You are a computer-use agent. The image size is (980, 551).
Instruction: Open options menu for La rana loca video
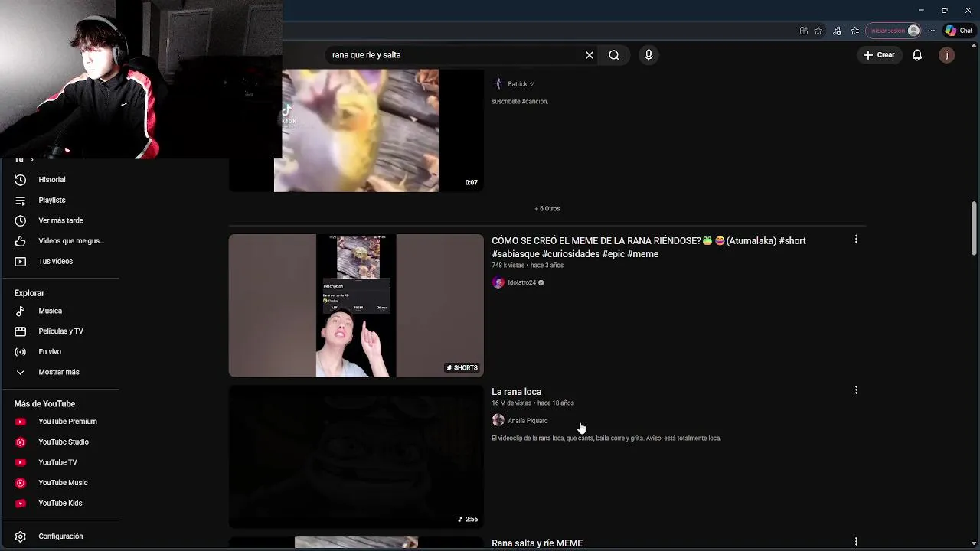[x=856, y=390]
